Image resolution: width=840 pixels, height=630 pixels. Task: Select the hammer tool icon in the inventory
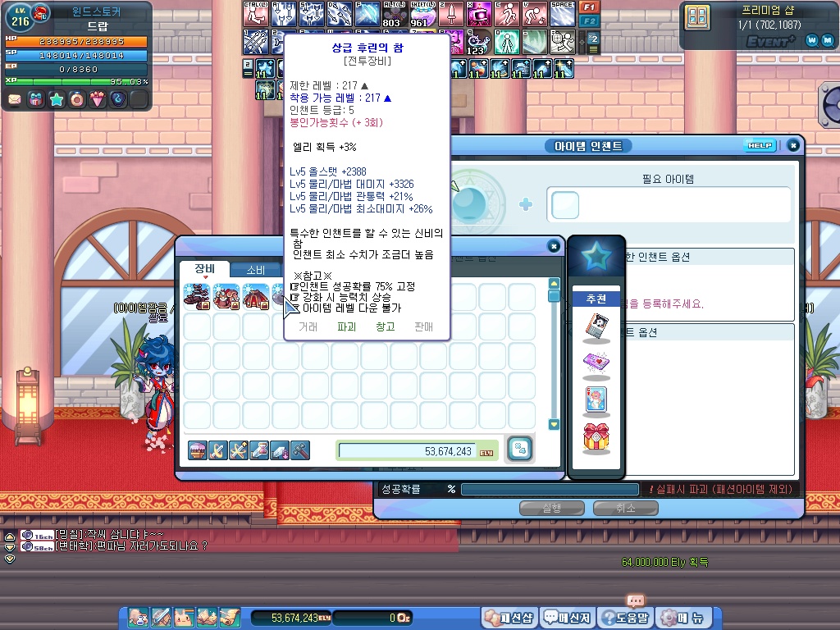click(300, 450)
